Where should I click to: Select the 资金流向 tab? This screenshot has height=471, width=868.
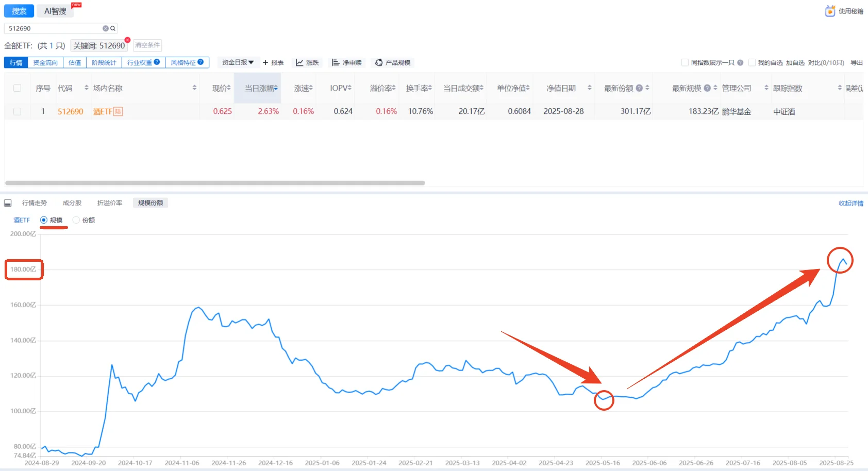pyautogui.click(x=45, y=63)
